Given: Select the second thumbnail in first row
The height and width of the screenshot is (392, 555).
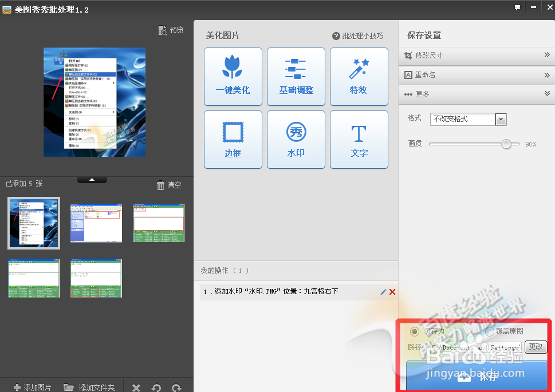Looking at the screenshot, I should pyautogui.click(x=96, y=223).
